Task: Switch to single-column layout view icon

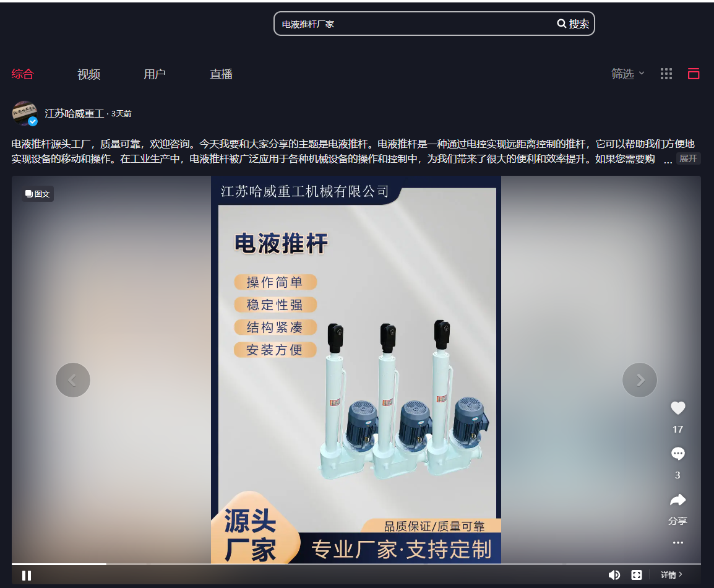Action: click(x=694, y=74)
